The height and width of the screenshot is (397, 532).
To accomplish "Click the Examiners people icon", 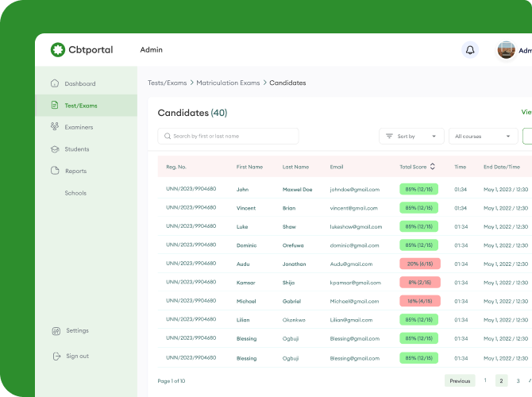I will 55,127.
